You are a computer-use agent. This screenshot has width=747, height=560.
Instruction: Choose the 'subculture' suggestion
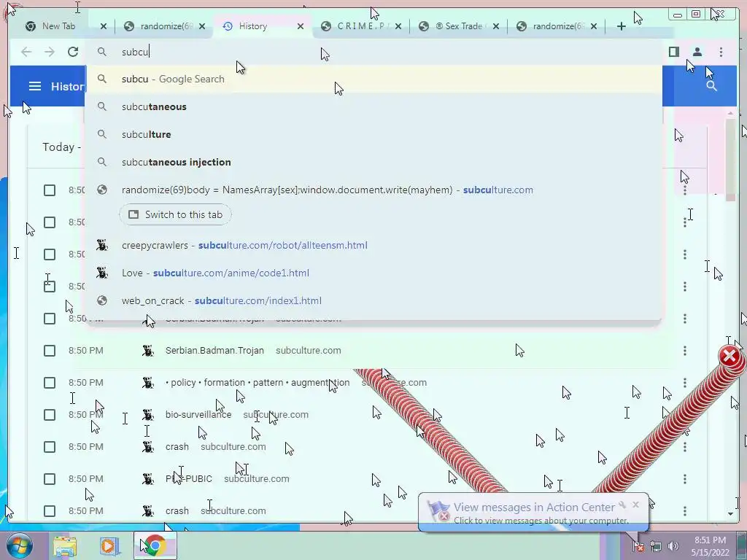pos(373,134)
